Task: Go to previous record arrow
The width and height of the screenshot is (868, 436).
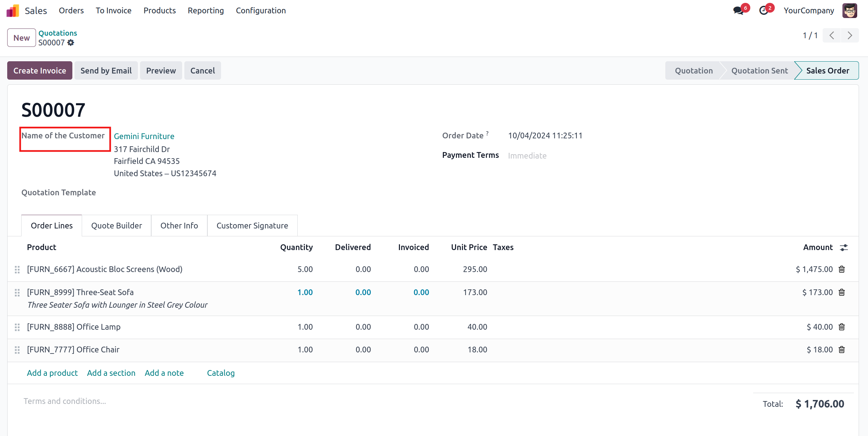Action: [832, 35]
